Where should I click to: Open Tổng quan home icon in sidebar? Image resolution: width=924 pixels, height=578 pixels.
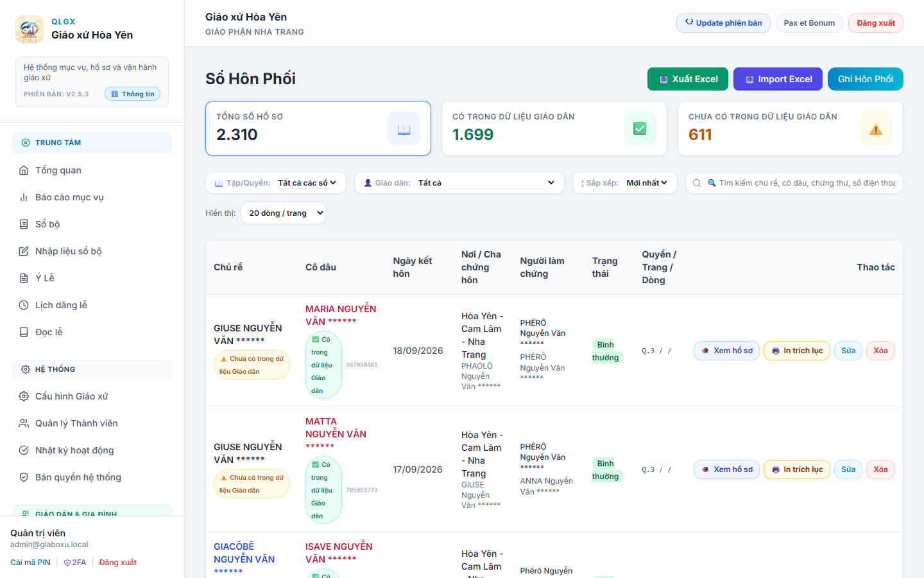click(24, 170)
